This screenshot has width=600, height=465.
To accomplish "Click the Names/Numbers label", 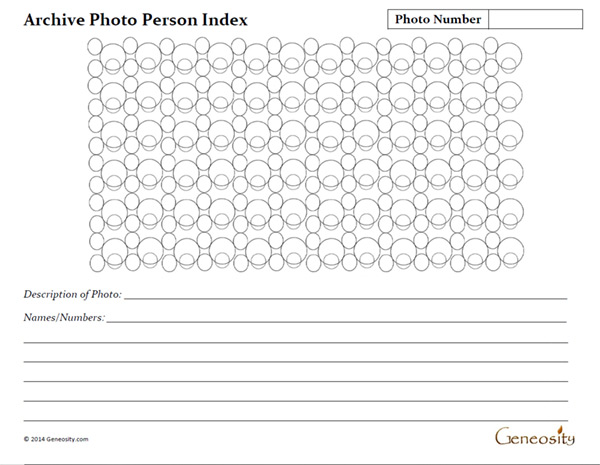I will pyautogui.click(x=64, y=318).
